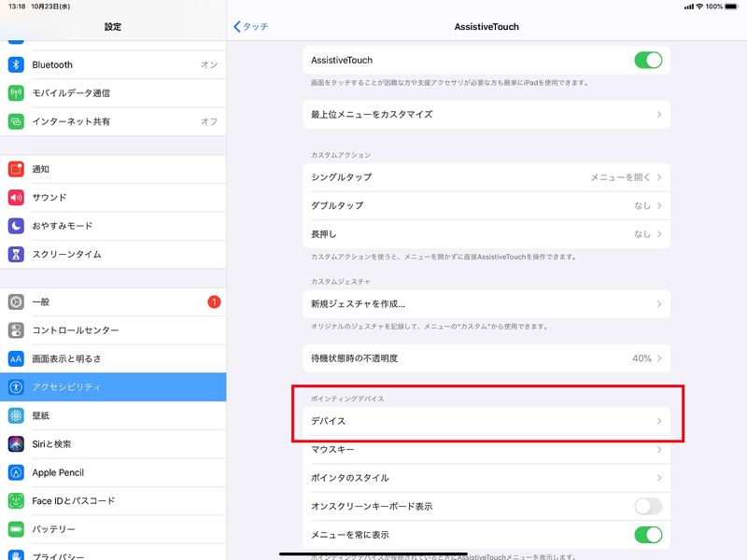Tap the battery indicator in status bar
Screen dimensions: 747x560
(x=731, y=7)
